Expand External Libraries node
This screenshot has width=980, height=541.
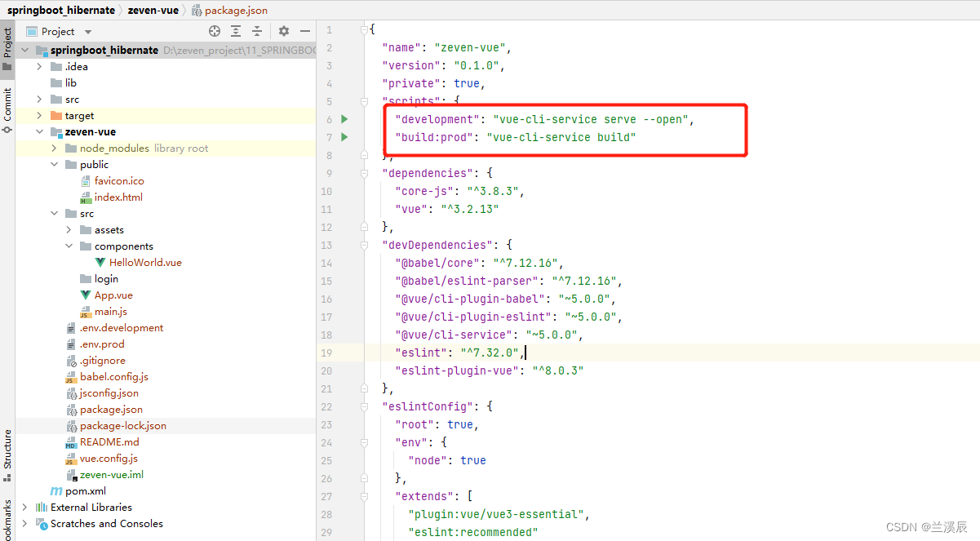(24, 507)
